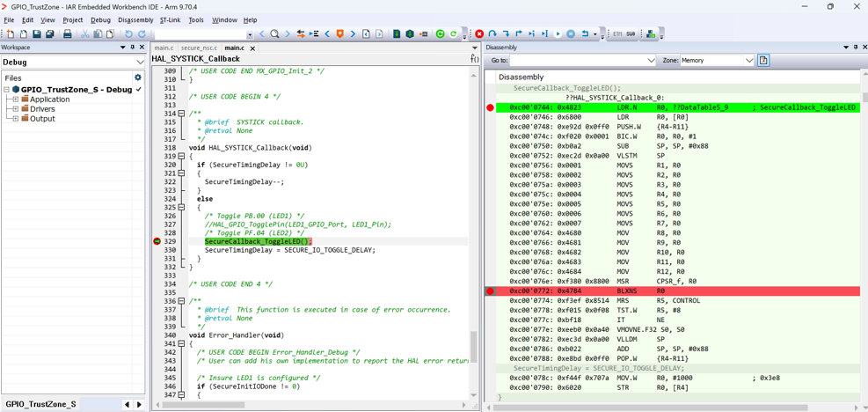Screen dimensions: 868x412
Task: Expand the Drivers folder in Files tree
Action: coord(16,108)
